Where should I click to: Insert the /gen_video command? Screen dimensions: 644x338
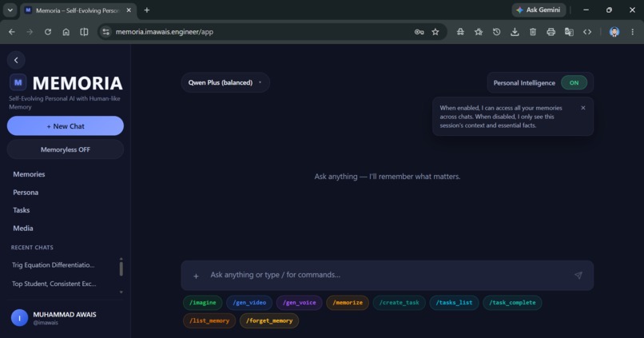click(x=249, y=303)
